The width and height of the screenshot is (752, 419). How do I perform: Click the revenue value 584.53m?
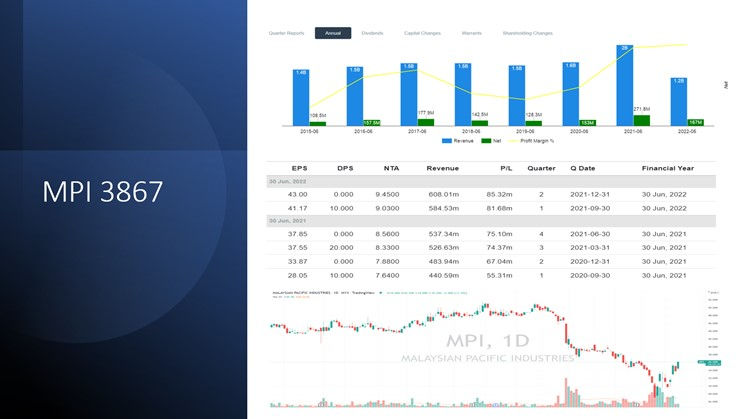444,209
